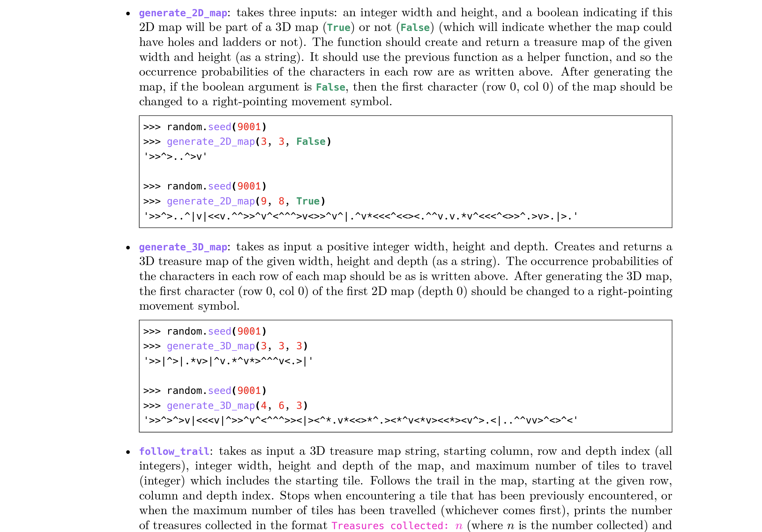The width and height of the screenshot is (762, 532).
Task: Click the pink 'Treasures collected:' text
Action: 390,526
